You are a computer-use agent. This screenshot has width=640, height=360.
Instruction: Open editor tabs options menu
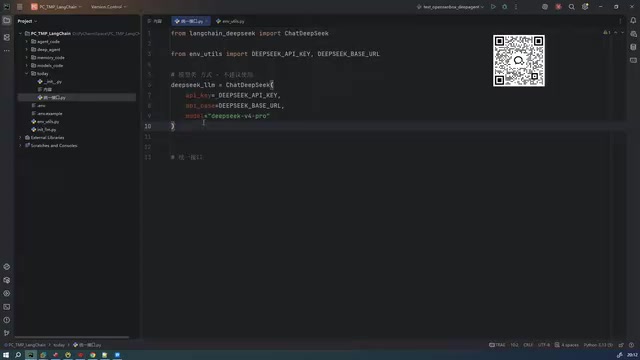pyautogui.click(x=620, y=21)
